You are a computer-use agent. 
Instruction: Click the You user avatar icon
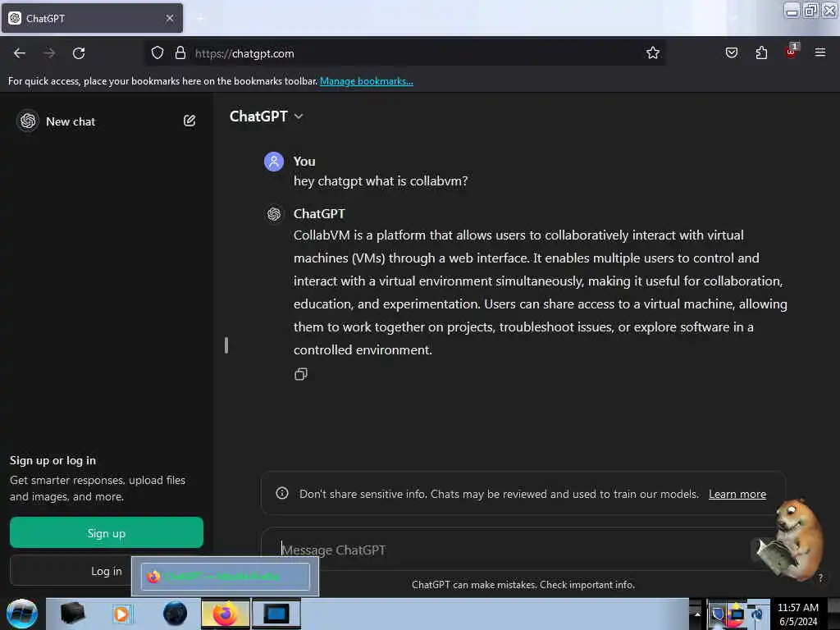click(x=274, y=162)
